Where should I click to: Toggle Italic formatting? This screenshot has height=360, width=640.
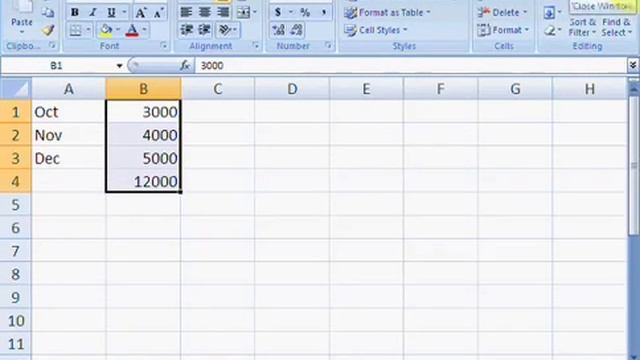93,13
